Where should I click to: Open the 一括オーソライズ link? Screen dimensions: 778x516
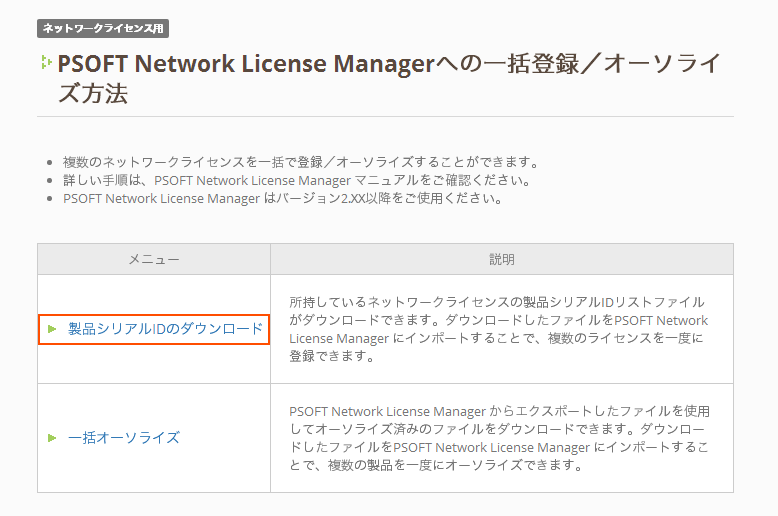123,438
